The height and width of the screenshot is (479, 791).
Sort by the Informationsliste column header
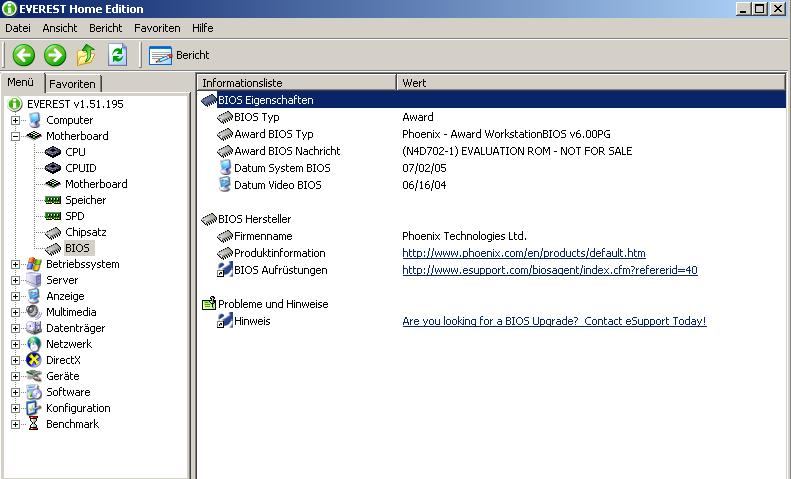(297, 83)
